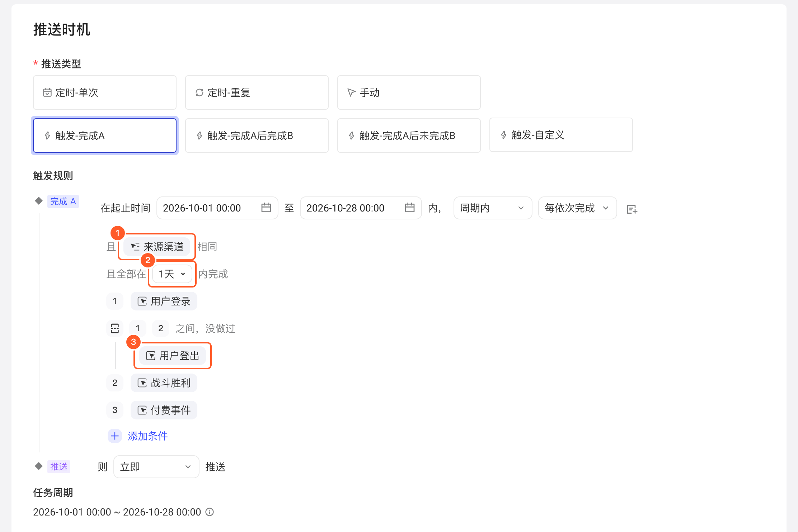Open the 立即 push timing dropdown

point(156,467)
